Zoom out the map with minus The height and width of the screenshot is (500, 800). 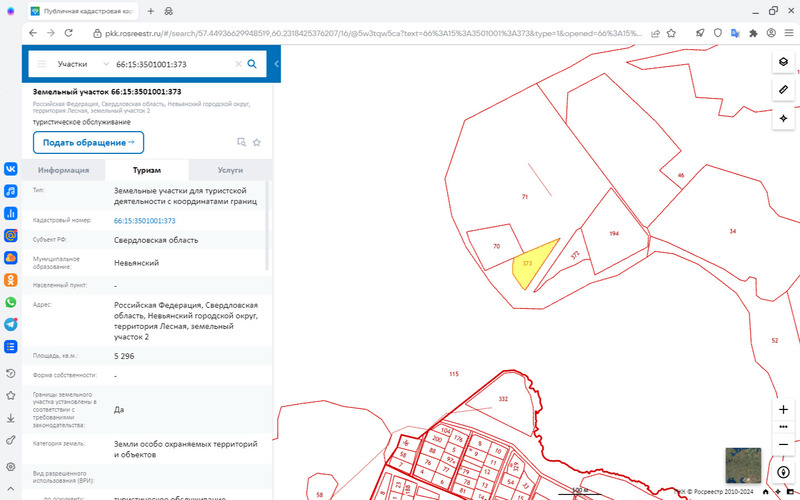tap(783, 444)
